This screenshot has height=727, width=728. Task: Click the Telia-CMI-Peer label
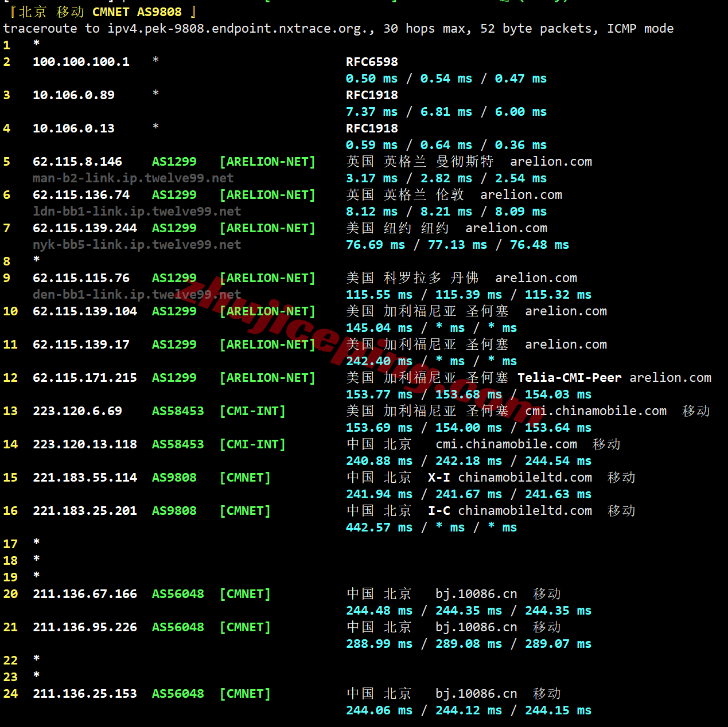tap(570, 378)
